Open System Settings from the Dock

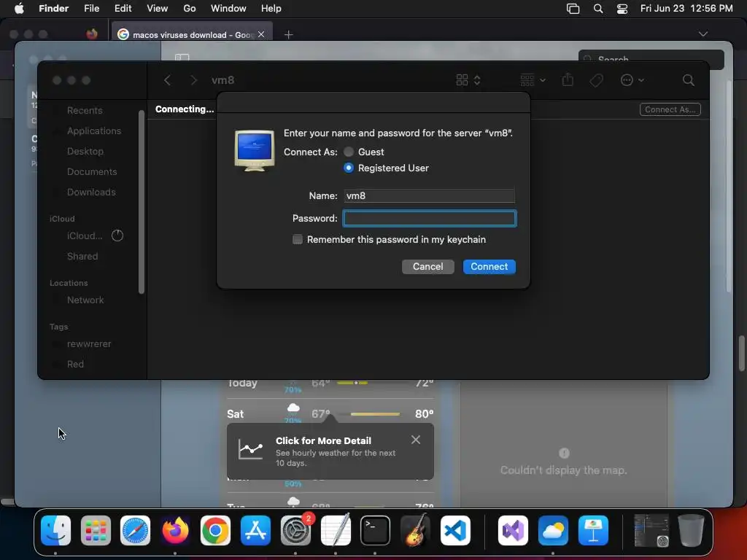[295, 531]
